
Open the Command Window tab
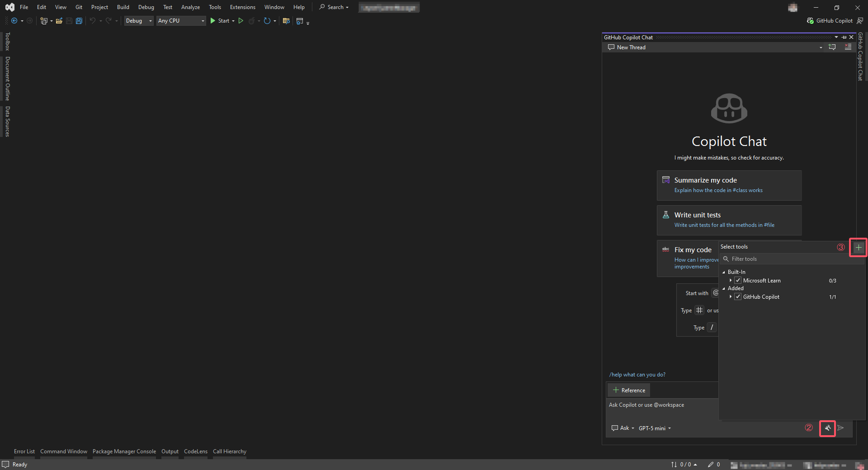(64, 451)
